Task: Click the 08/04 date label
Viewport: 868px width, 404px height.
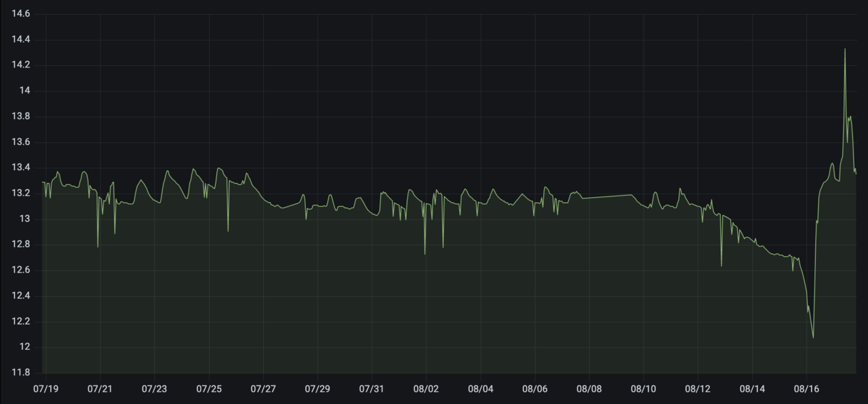Action: tap(480, 389)
